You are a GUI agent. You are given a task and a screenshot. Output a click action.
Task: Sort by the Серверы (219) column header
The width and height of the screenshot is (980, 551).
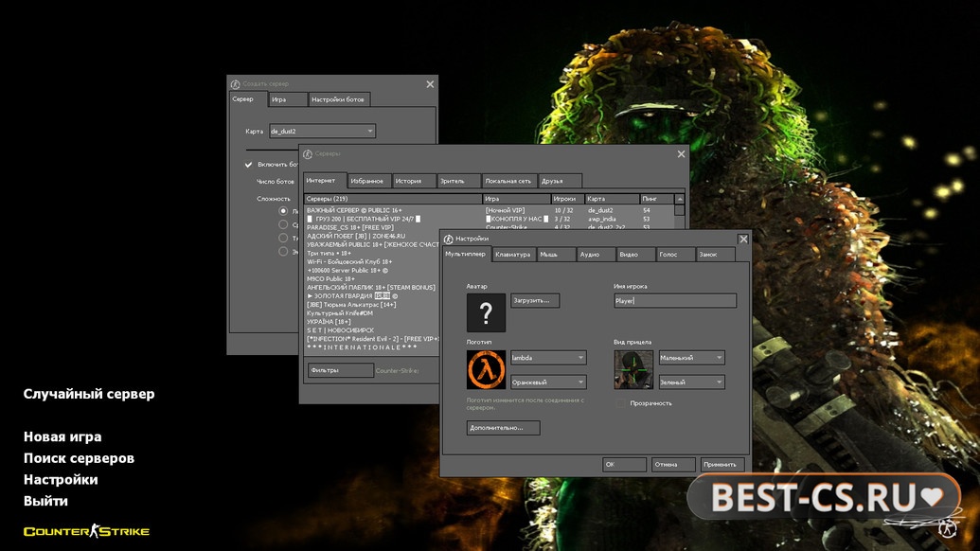pyautogui.click(x=393, y=199)
